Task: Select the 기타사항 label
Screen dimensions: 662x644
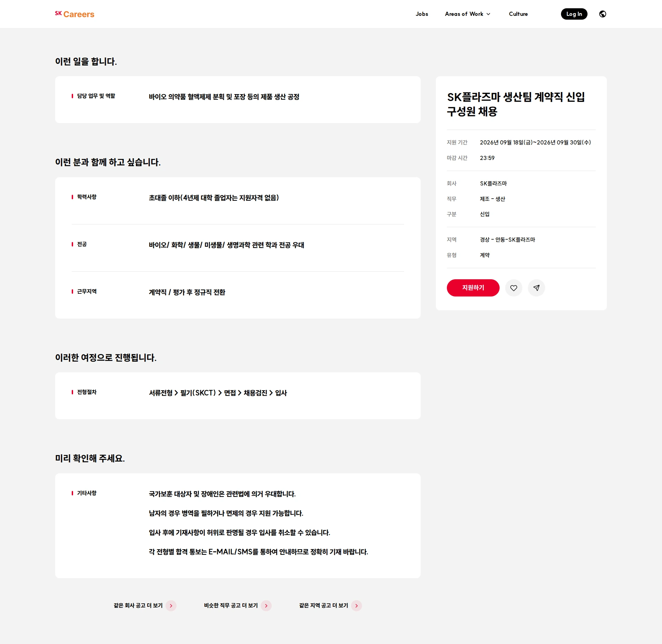Action: pyautogui.click(x=87, y=493)
